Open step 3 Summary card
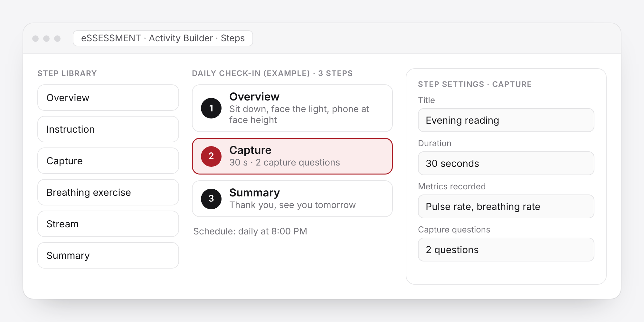Image resolution: width=644 pixels, height=322 pixels. (x=292, y=199)
